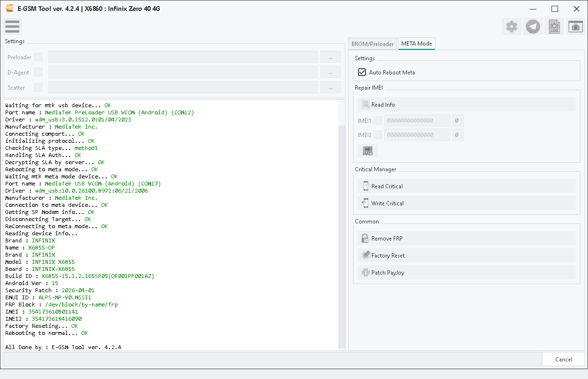Click 'All Done by : E-GSM Tool' line
This screenshot has height=379, width=588.
coord(63,347)
